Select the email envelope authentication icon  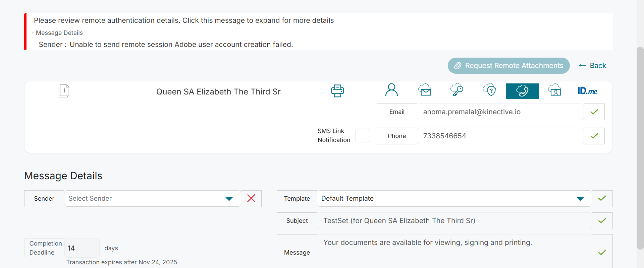(x=425, y=90)
